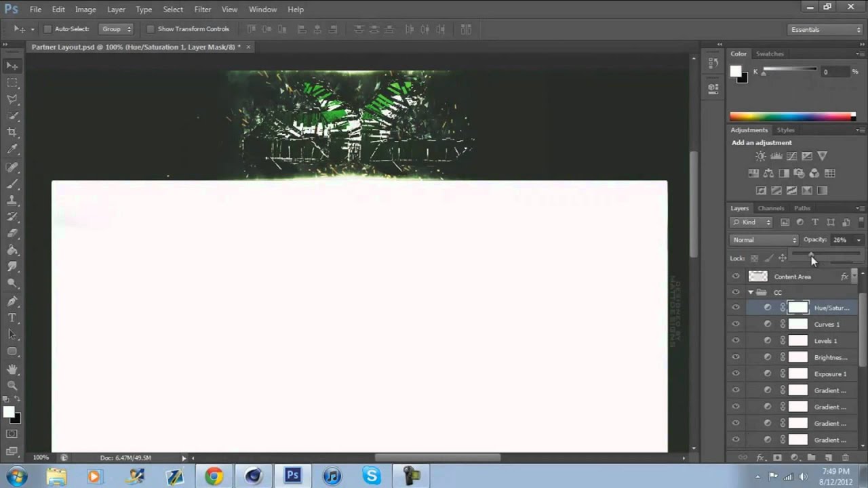Select the Eyedropper tool
Image resolution: width=868 pixels, height=488 pixels.
(x=12, y=149)
